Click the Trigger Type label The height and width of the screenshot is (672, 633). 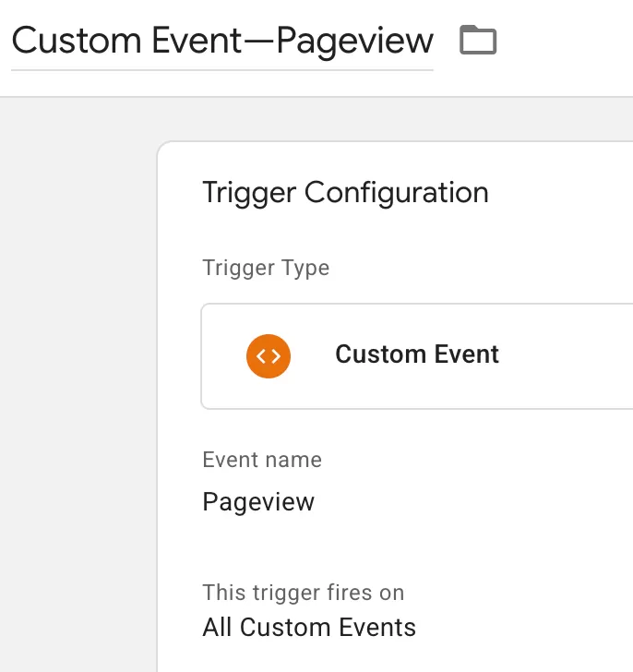266,269
